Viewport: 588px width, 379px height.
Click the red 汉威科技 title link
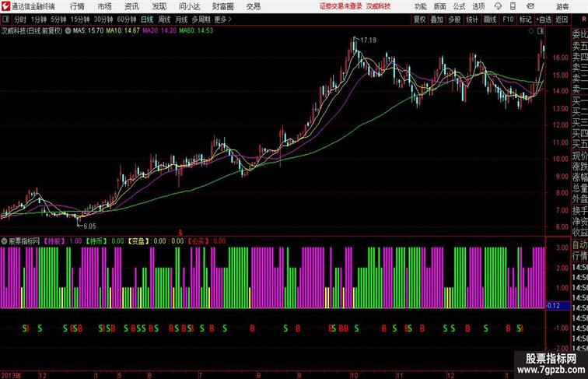[x=378, y=6]
